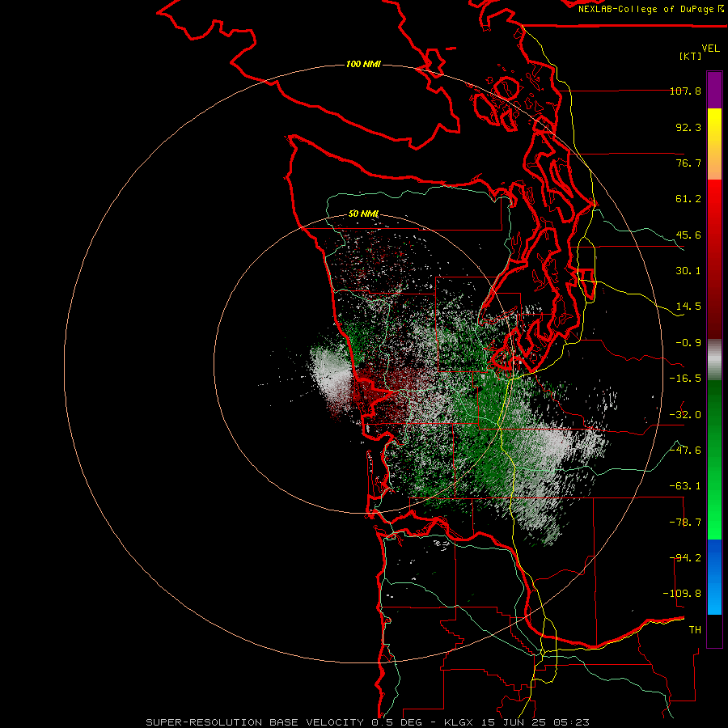Click the 50 NMI range ring label
Image resolution: width=728 pixels, height=728 pixels.
[x=363, y=214]
